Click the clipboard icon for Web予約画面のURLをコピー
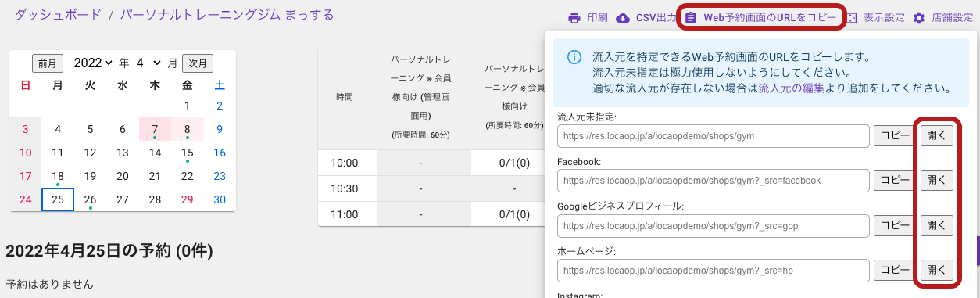This screenshot has height=298, width=980. tap(691, 18)
